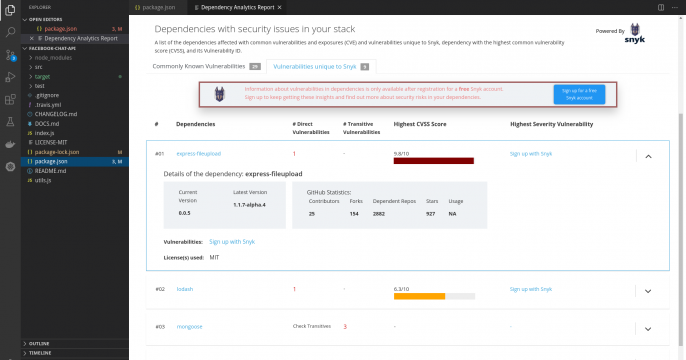Viewport: 686px width, 360px height.
Task: Click the Highest CVSS Score column header
Action: (x=420, y=124)
